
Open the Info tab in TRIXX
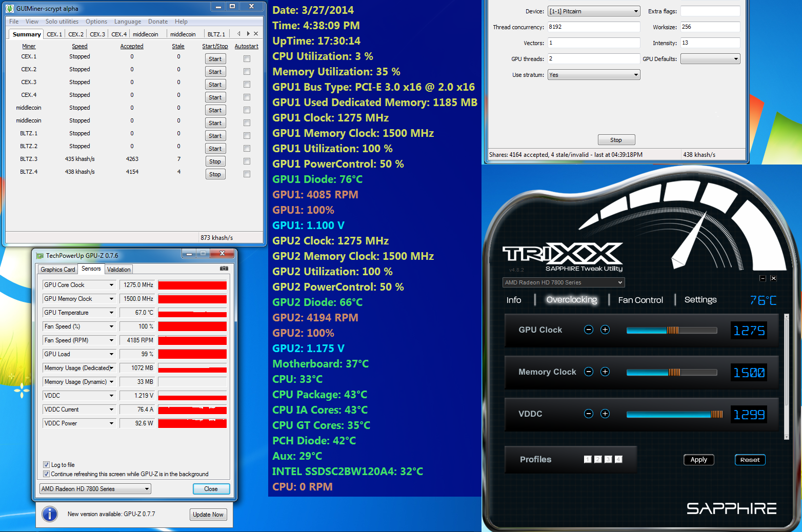click(514, 300)
